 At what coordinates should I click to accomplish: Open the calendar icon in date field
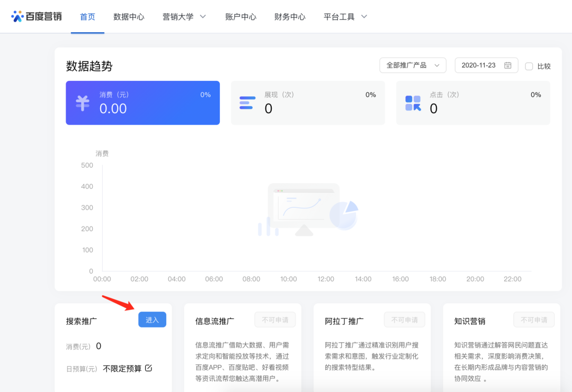507,65
